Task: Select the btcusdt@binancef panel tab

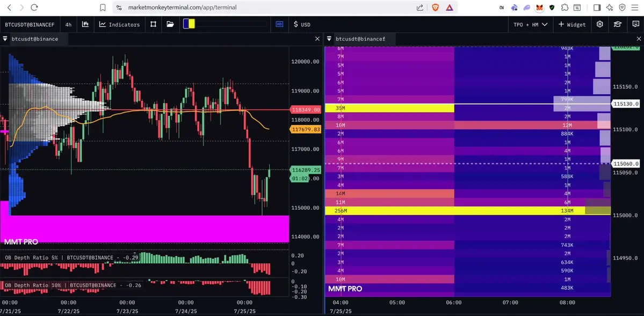Action: (x=360, y=39)
